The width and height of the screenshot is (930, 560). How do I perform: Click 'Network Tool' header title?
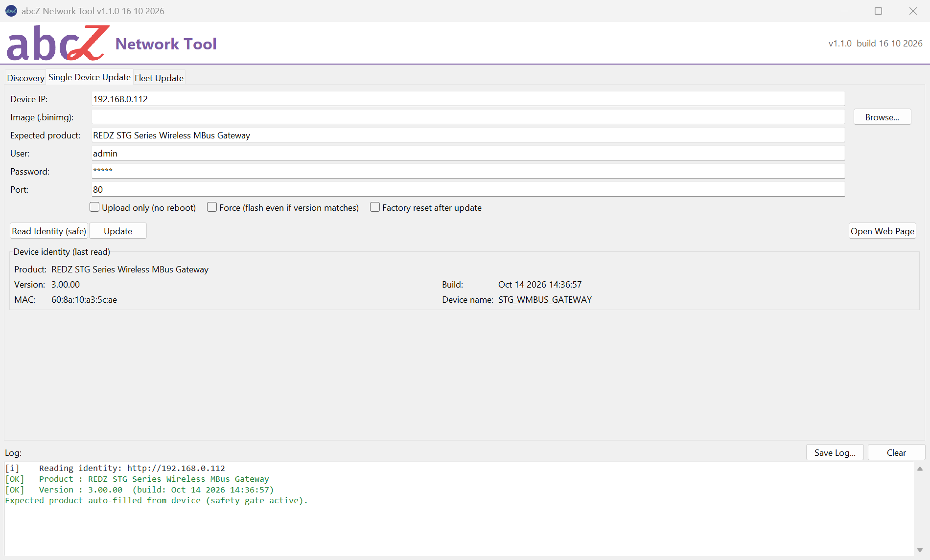166,44
